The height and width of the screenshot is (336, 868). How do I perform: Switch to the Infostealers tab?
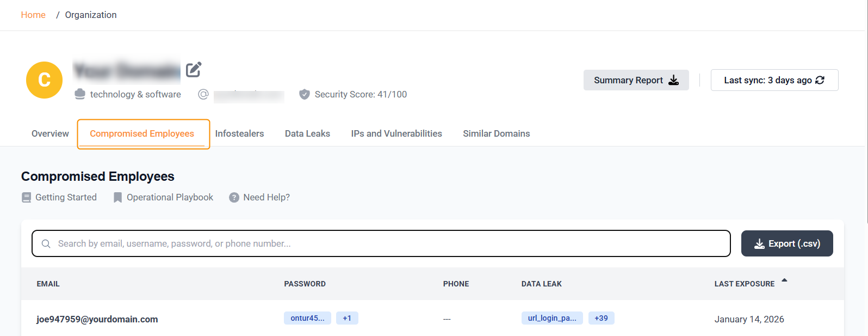coord(239,133)
